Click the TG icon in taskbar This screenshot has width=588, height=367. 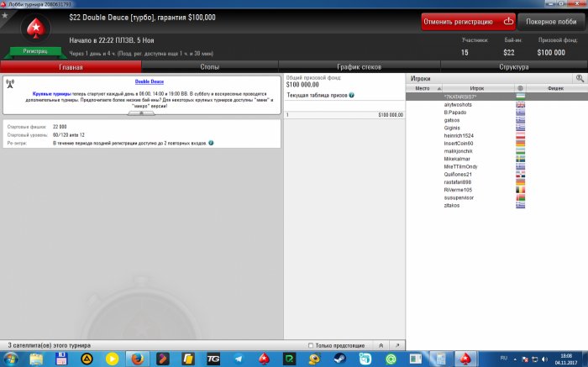213,359
